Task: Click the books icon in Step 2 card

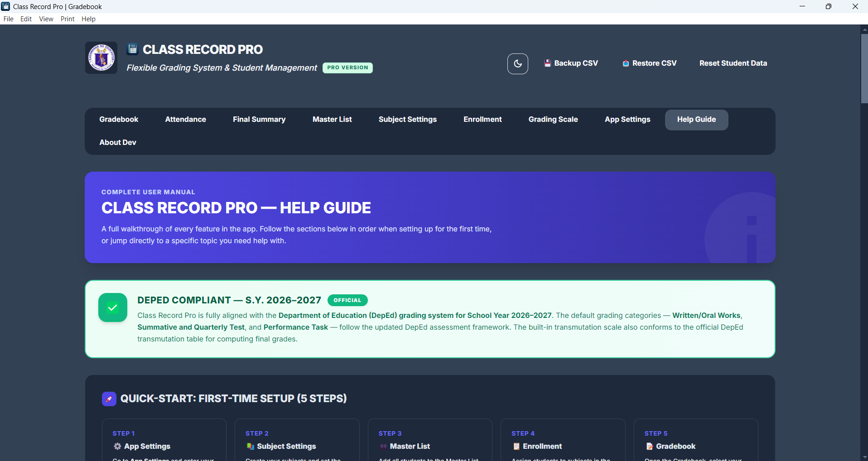Action: coord(250,447)
